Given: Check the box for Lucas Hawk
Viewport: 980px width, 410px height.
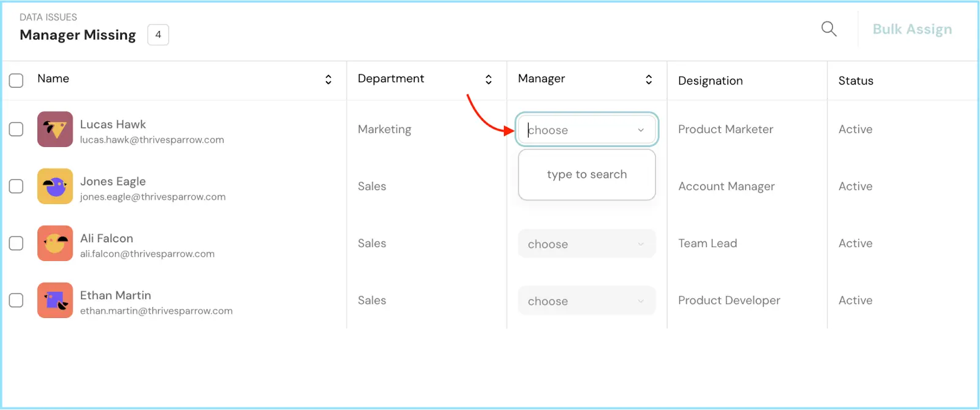Looking at the screenshot, I should (17, 129).
